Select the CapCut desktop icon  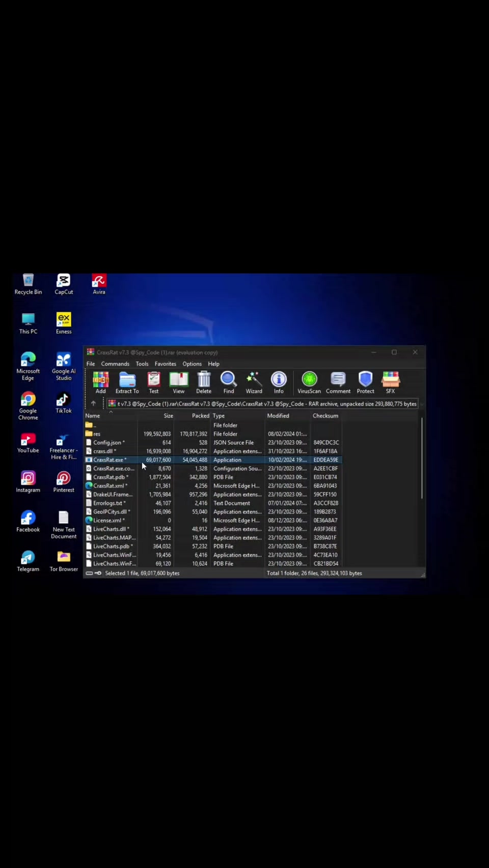(64, 284)
